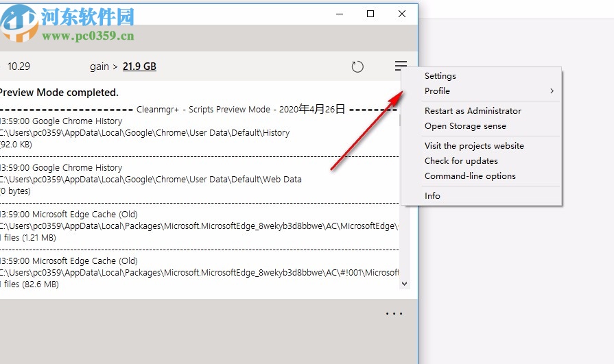Image resolution: width=614 pixels, height=364 pixels.
Task: Open the Info menu entry
Action: [x=432, y=195]
